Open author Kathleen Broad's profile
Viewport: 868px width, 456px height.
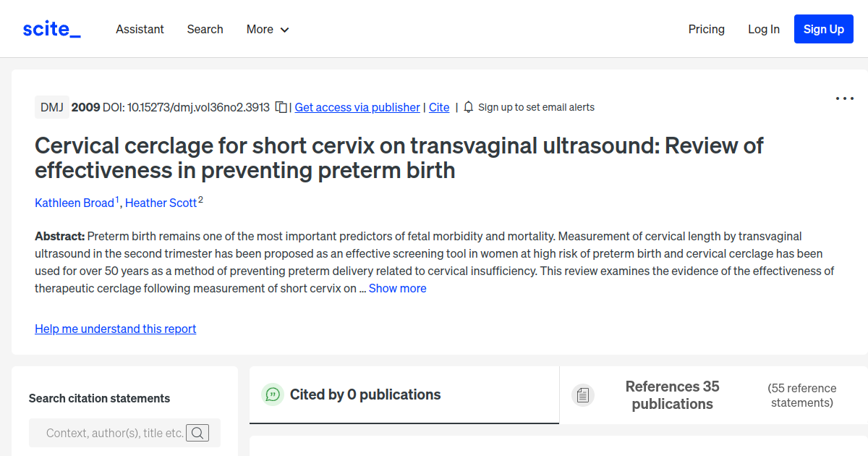75,203
